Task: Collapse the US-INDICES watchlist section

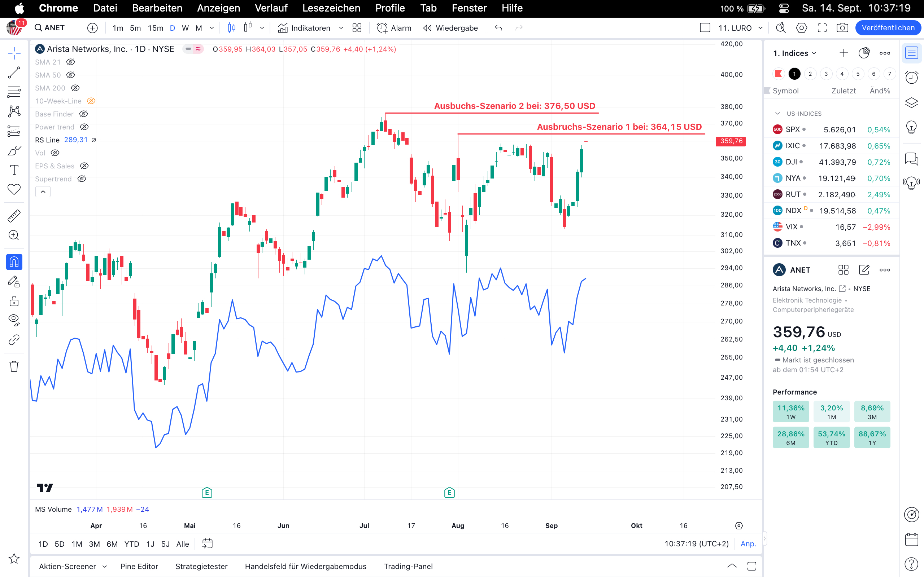Action: coord(777,114)
